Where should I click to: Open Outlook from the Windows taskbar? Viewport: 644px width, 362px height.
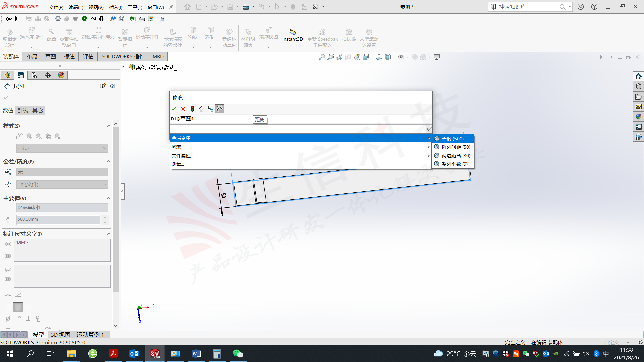click(x=134, y=354)
